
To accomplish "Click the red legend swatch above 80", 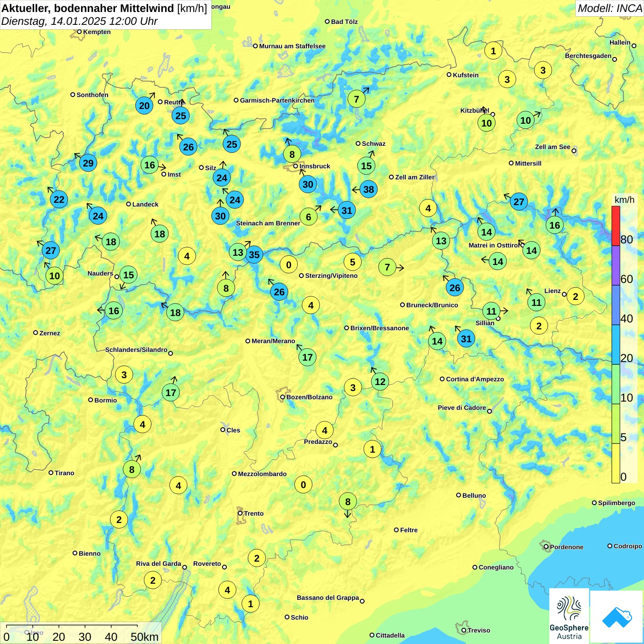I will coord(615,226).
